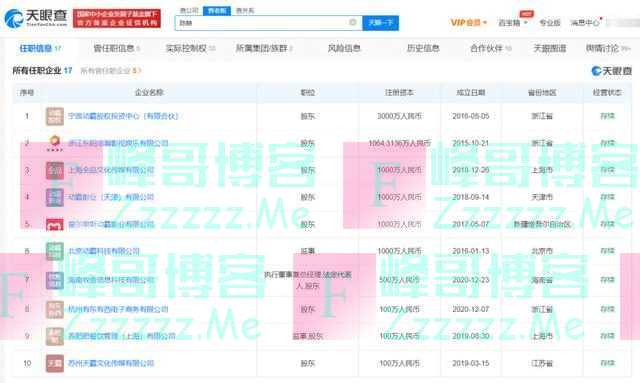Screen dimensions: 640x383
Task: Open the 动霸影业（天津）有限公司 link
Action: click(111, 197)
